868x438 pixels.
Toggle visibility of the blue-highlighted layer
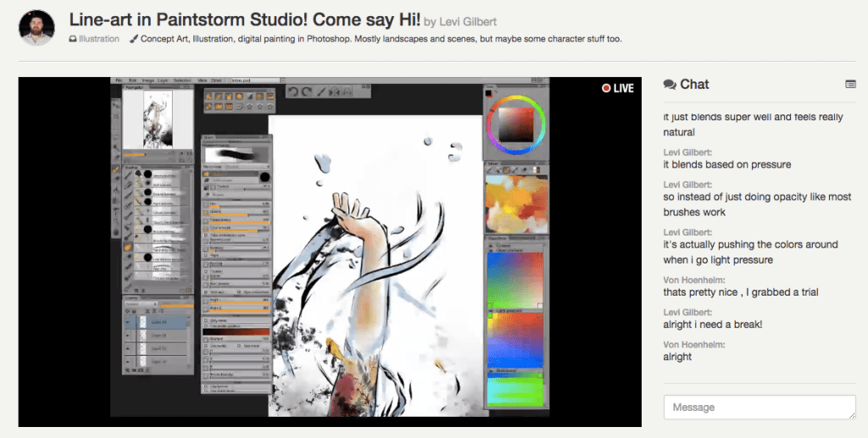129,322
